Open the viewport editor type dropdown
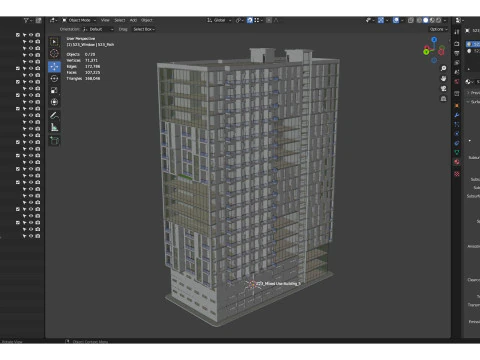The width and height of the screenshot is (480, 360). click(x=53, y=20)
